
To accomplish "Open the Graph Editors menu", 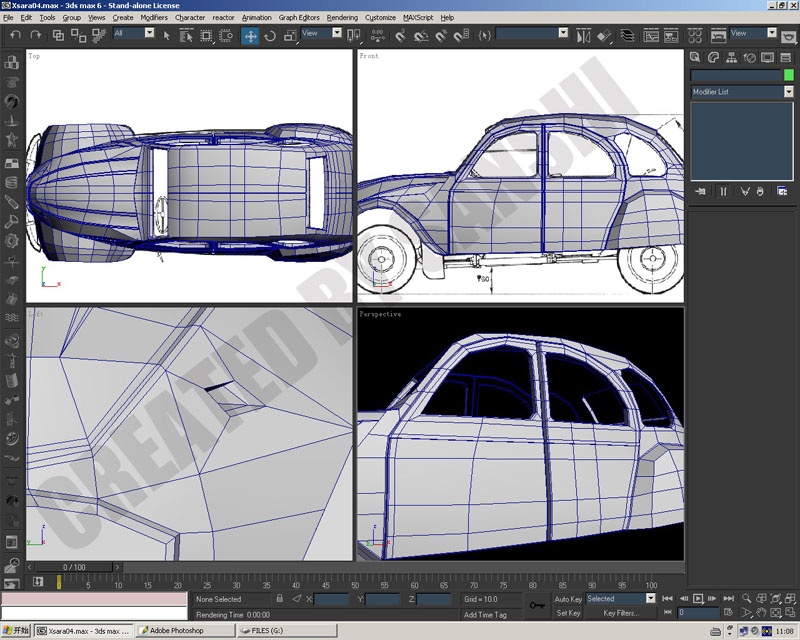I will pyautogui.click(x=299, y=17).
